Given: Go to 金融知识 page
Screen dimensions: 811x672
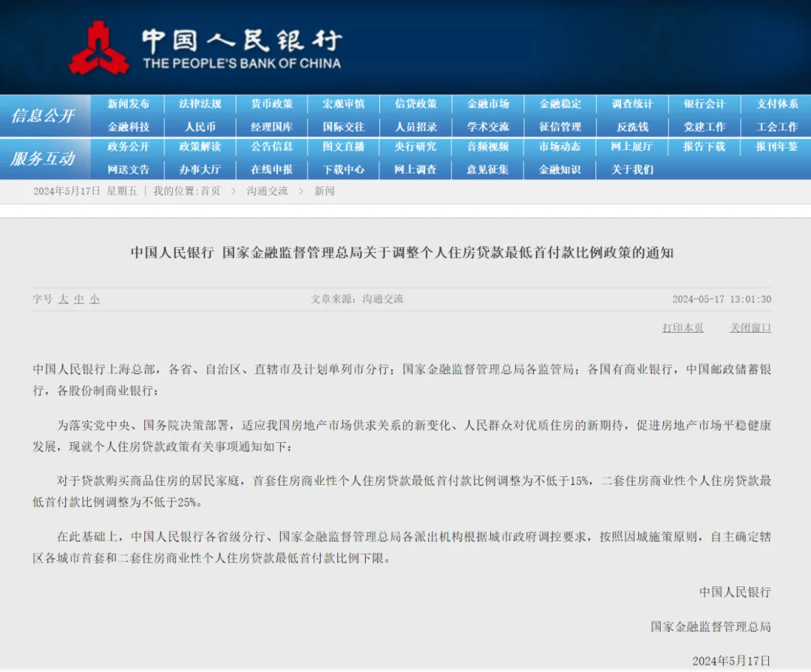Looking at the screenshot, I should pos(560,170).
